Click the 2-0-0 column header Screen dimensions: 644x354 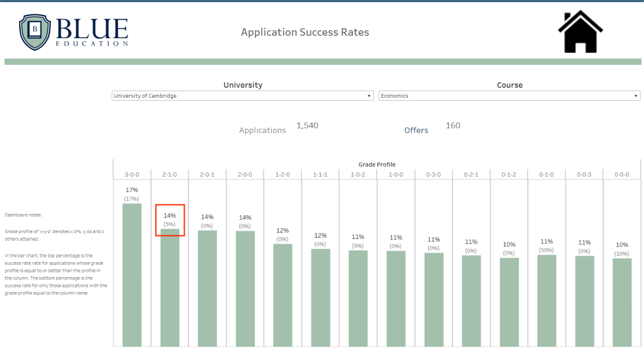tap(245, 175)
